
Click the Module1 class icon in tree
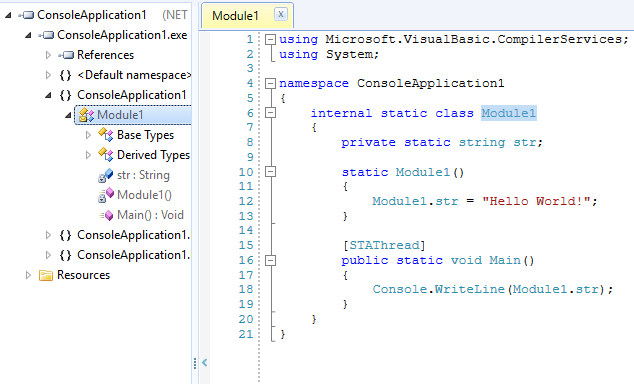point(86,115)
